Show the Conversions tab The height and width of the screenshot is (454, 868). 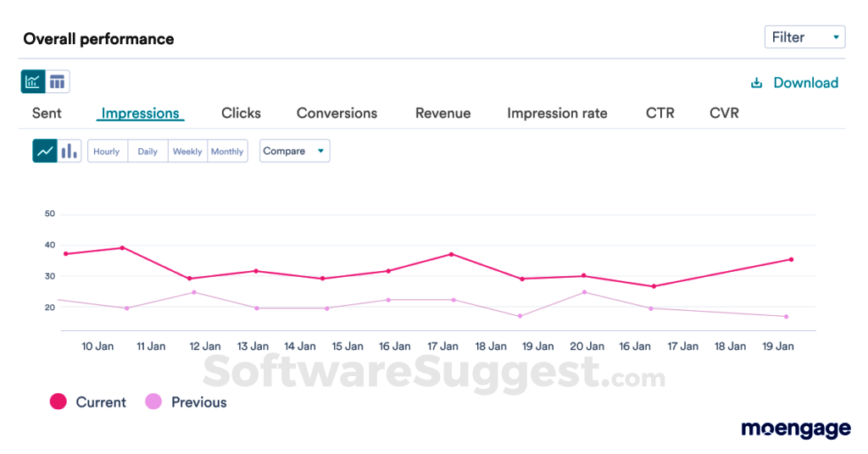337,113
